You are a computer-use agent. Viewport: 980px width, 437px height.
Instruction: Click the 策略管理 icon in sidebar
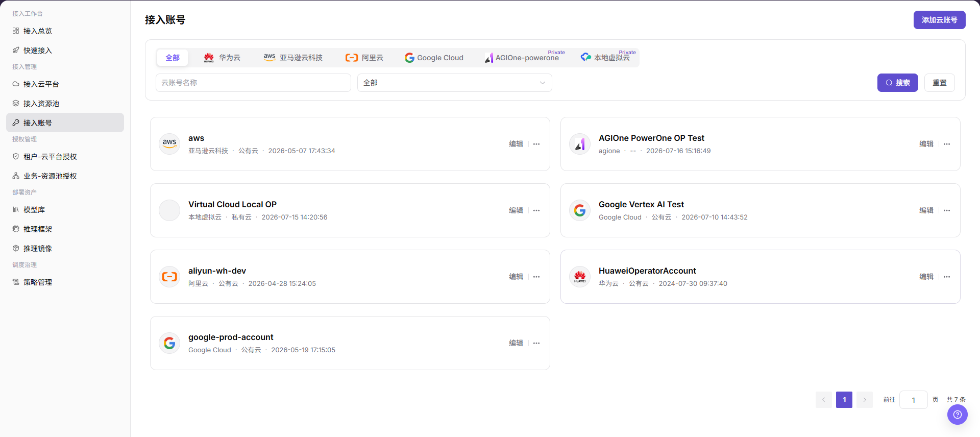tap(16, 282)
